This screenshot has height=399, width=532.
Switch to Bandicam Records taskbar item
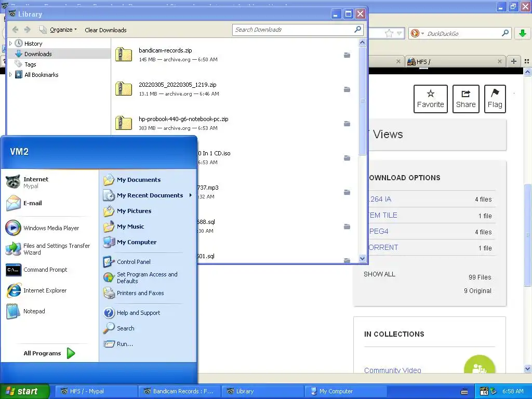pos(179,391)
